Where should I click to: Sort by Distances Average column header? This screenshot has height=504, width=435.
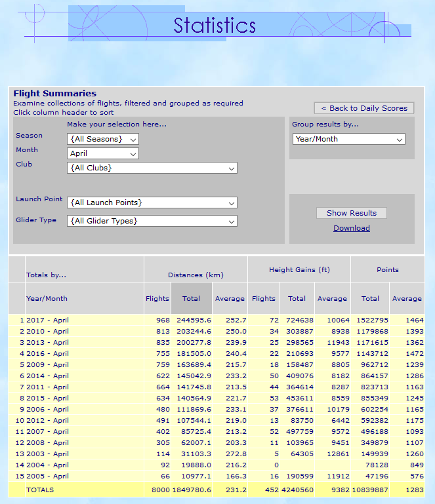coord(230,298)
